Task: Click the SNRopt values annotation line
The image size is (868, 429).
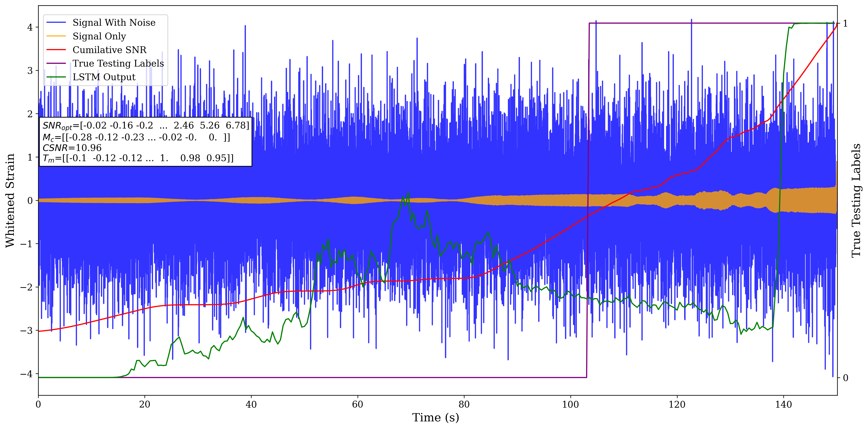Action: point(146,126)
